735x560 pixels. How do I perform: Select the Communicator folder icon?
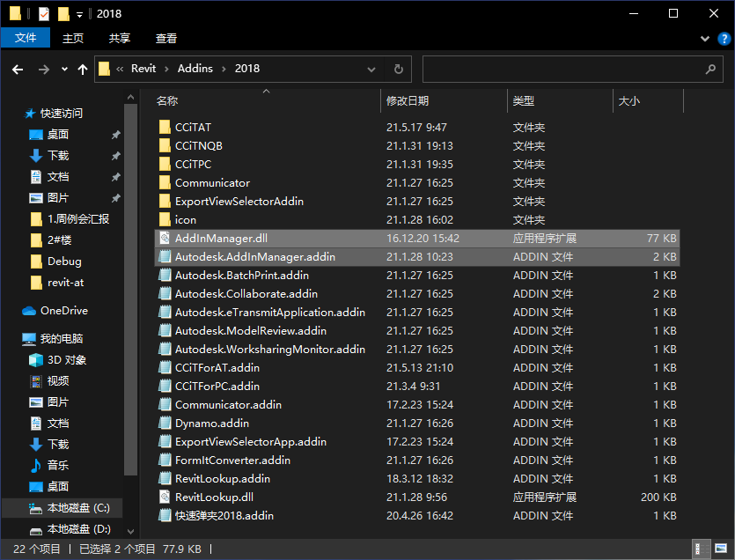pyautogui.click(x=165, y=183)
